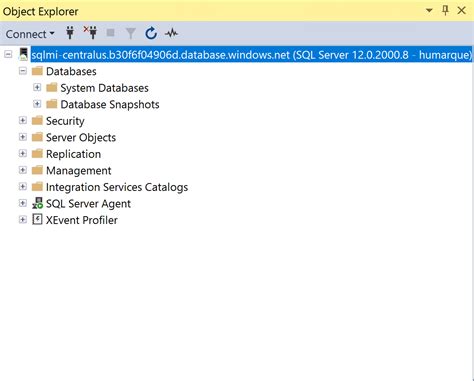Click the Server Objects folder icon
The width and height of the screenshot is (474, 381).
coord(37,137)
